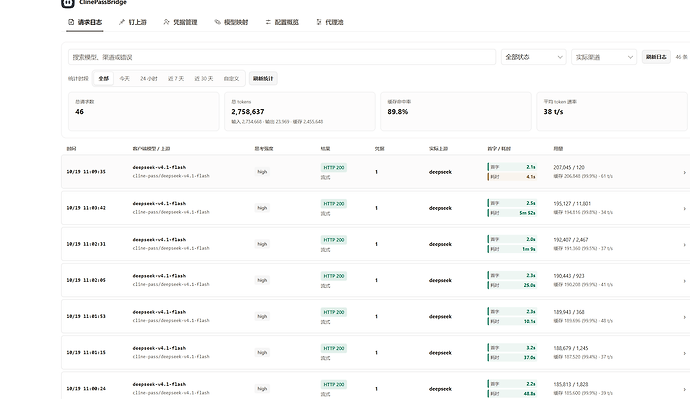The height and width of the screenshot is (399, 690).
Task: Click the usage value 207,045 / 120
Action: point(569,167)
